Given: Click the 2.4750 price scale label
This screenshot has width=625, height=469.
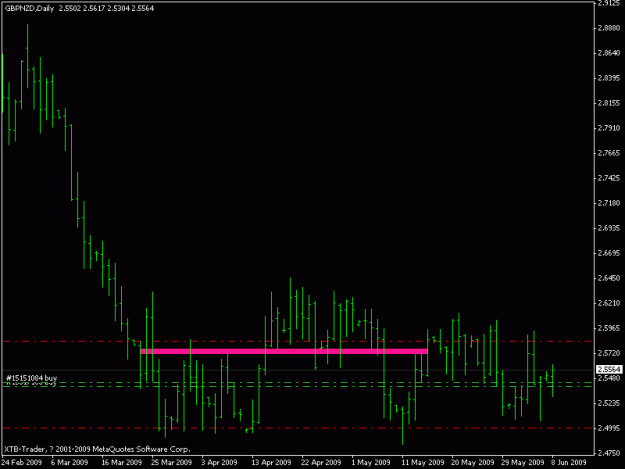Looking at the screenshot, I should coord(609,453).
